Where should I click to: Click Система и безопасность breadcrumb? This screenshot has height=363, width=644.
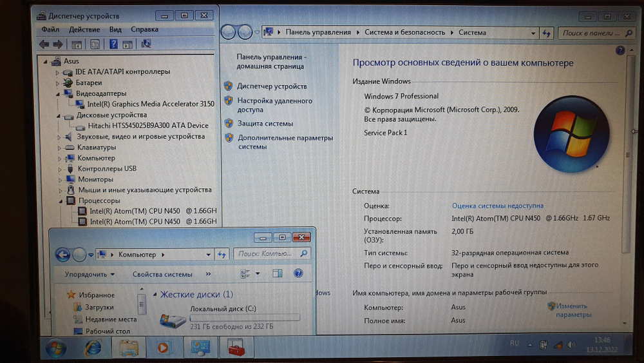coord(404,32)
